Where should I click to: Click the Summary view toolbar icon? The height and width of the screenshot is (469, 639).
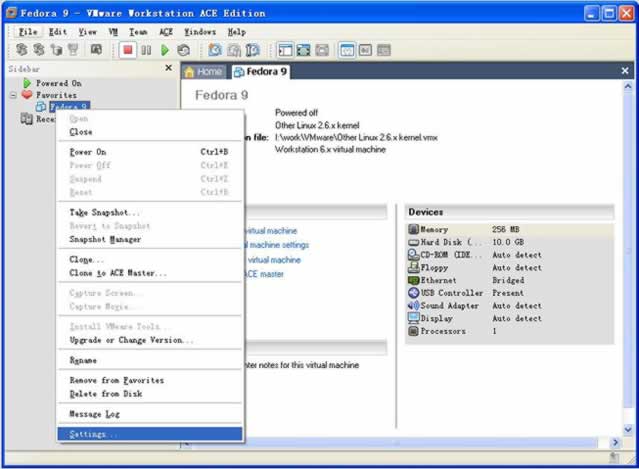347,50
